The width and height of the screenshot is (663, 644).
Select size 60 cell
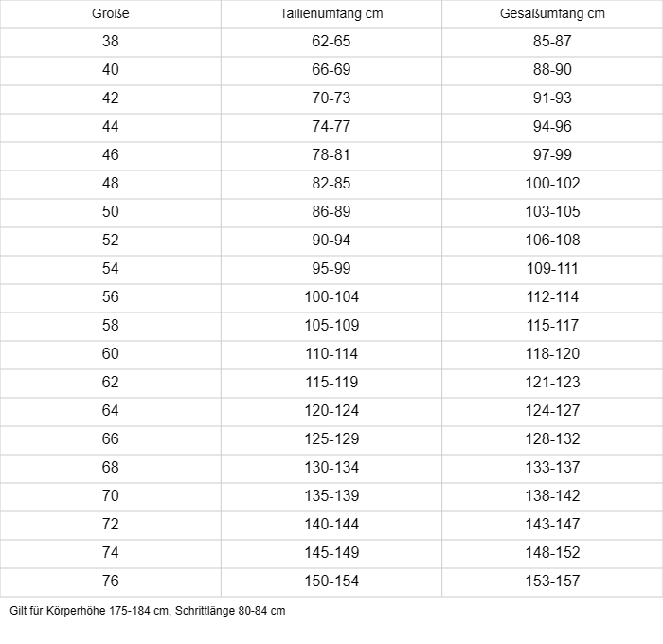click(111, 354)
